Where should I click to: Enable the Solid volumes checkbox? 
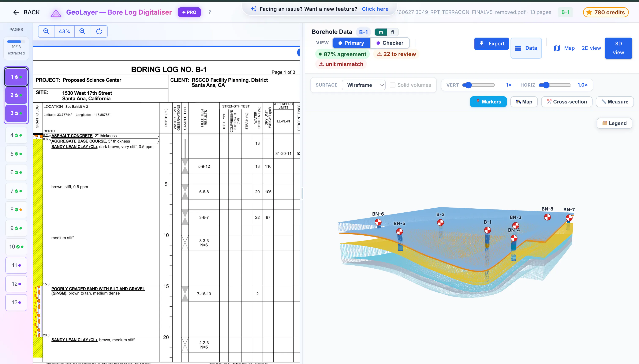[393, 85]
